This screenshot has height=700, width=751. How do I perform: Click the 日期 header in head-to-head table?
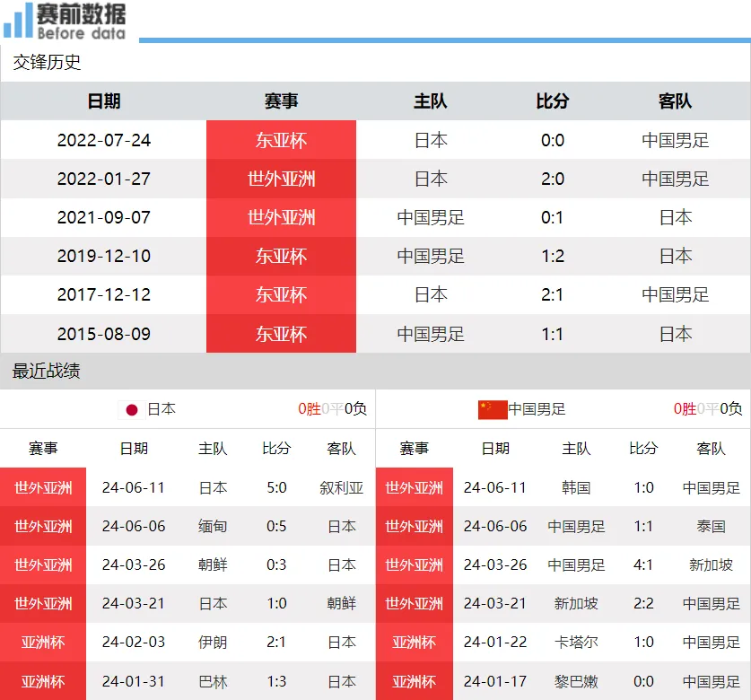point(104,101)
